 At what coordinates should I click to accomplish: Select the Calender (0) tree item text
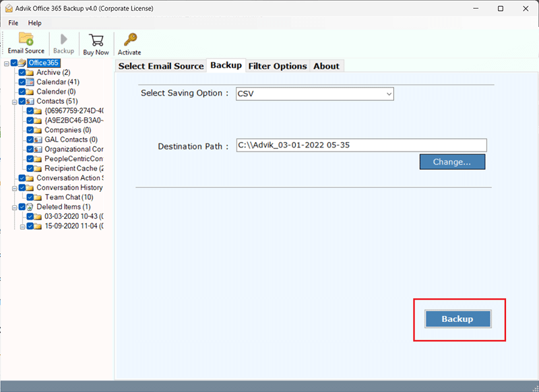click(56, 92)
